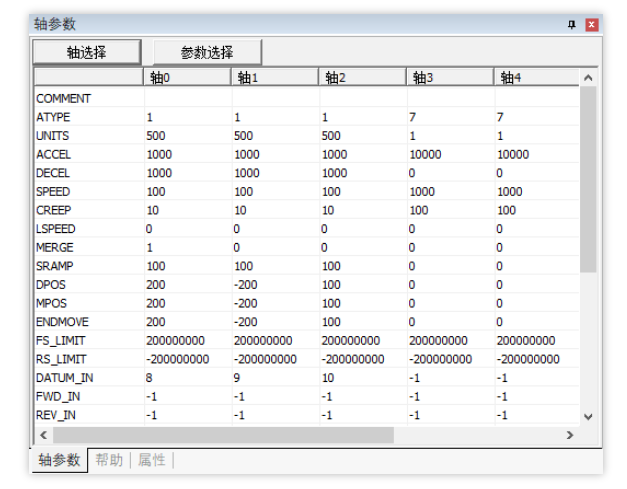627x489 pixels.
Task: Open the 轴选择 button
Action: 87,52
